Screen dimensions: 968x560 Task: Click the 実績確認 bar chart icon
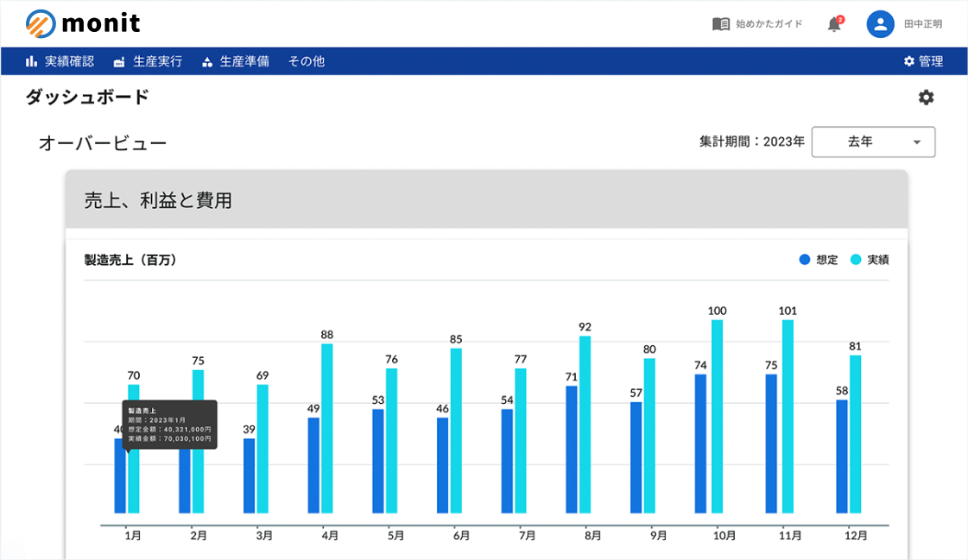click(31, 61)
